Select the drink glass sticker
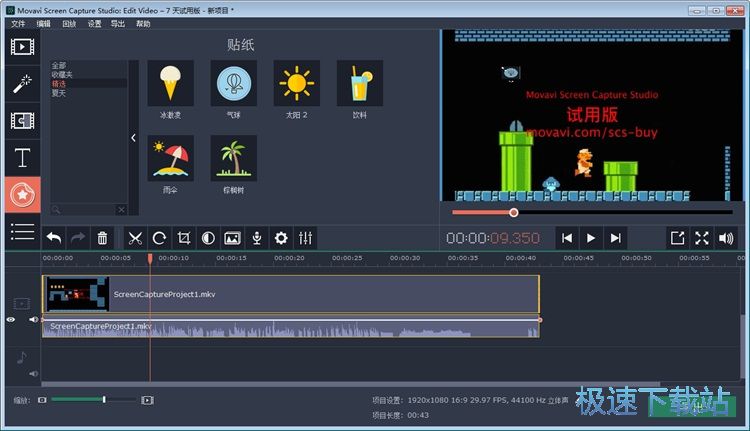Viewport: 750px width, 431px height. pos(360,83)
